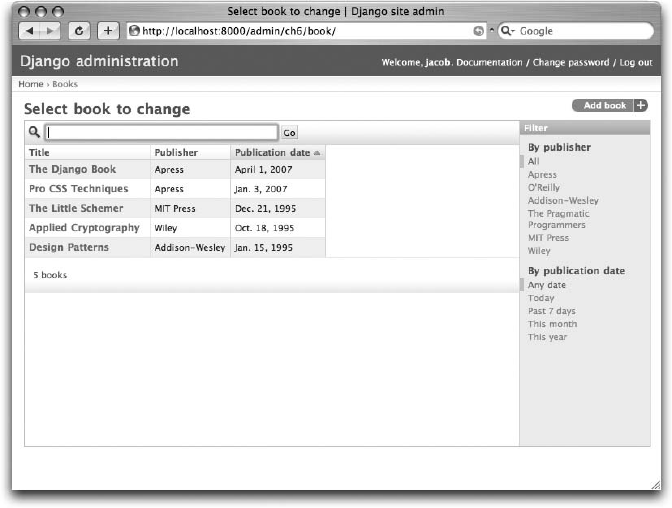The image size is (672, 508).
Task: Open Applied Cryptography entry
Action: [x=84, y=228]
